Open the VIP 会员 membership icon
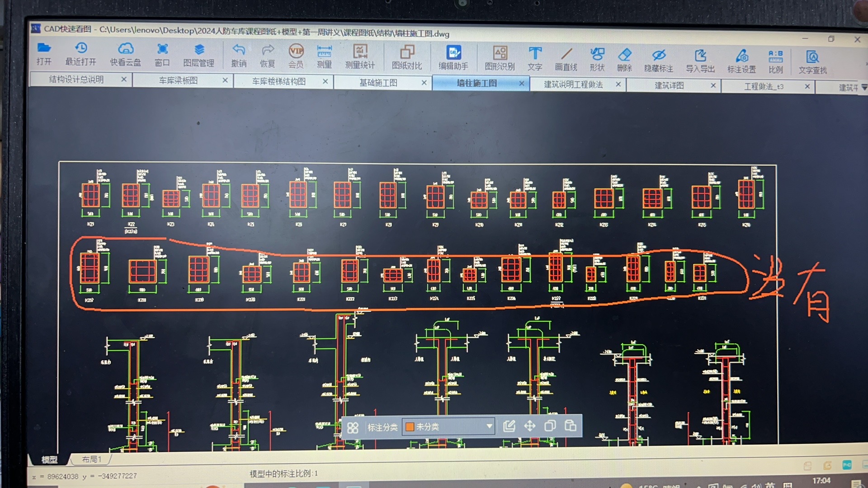Viewport: 868px width, 488px height. pos(296,57)
